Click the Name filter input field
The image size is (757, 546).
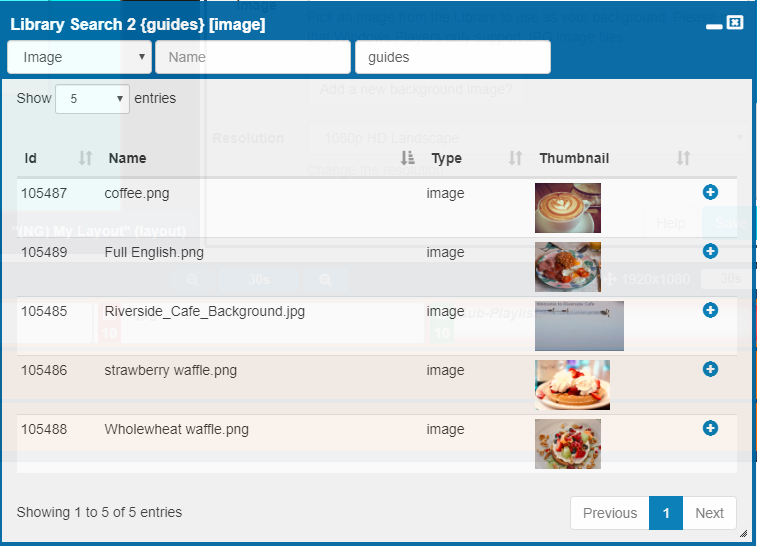tap(253, 57)
